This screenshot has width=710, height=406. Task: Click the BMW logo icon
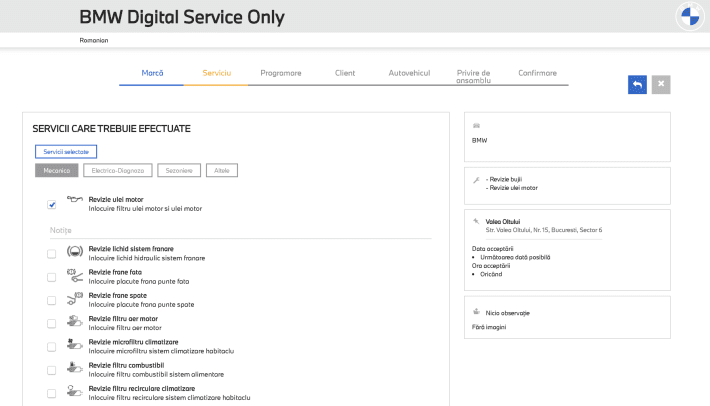pos(690,18)
